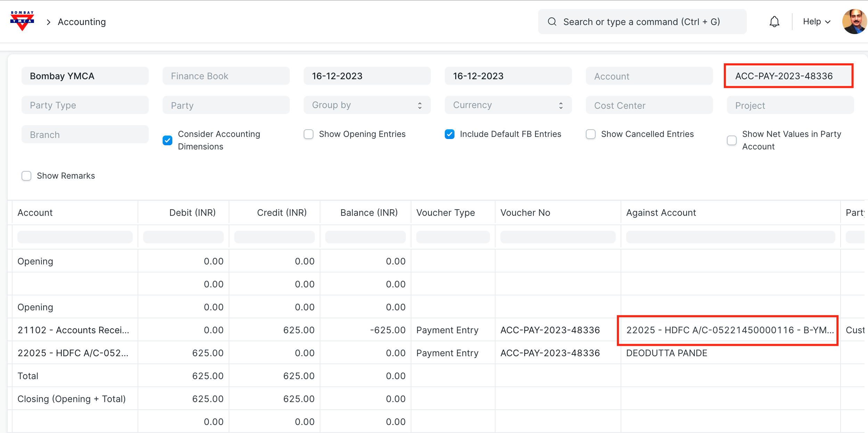Go to the Accounting breadcrumb
The image size is (868, 433).
pyautogui.click(x=82, y=22)
